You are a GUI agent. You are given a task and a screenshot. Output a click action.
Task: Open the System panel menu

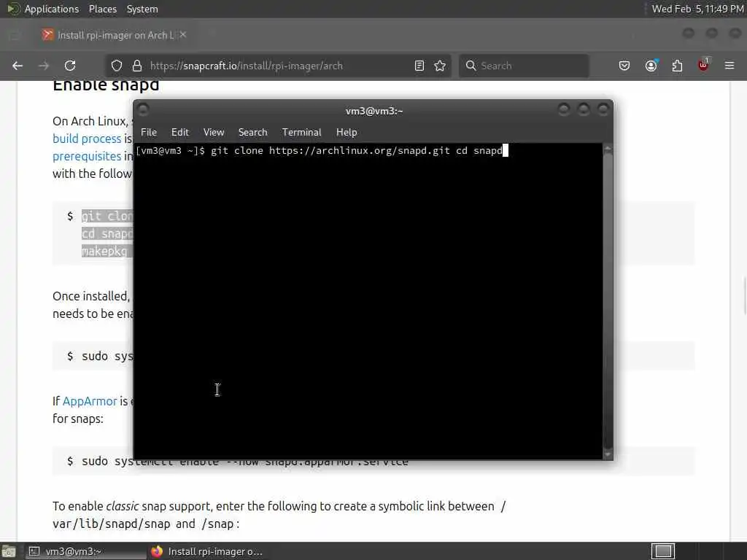(x=142, y=9)
